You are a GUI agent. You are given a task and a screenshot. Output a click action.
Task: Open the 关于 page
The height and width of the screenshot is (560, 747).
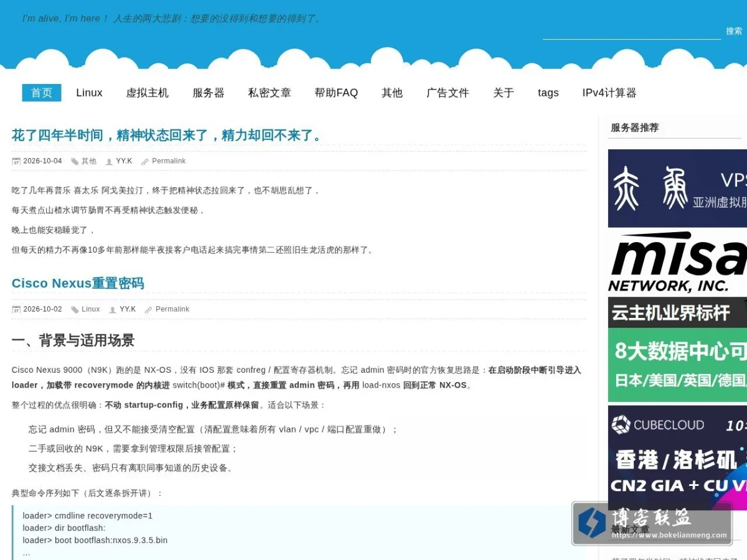[504, 93]
